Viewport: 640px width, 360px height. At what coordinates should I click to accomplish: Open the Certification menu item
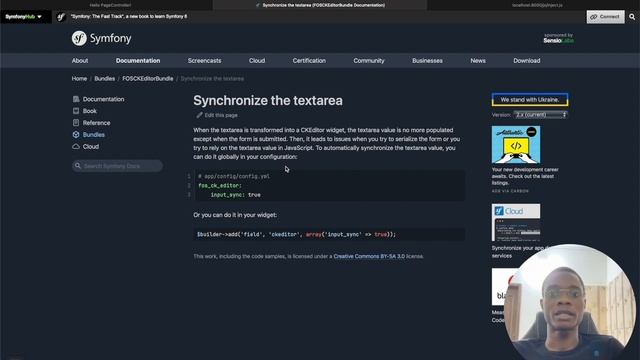pyautogui.click(x=309, y=61)
